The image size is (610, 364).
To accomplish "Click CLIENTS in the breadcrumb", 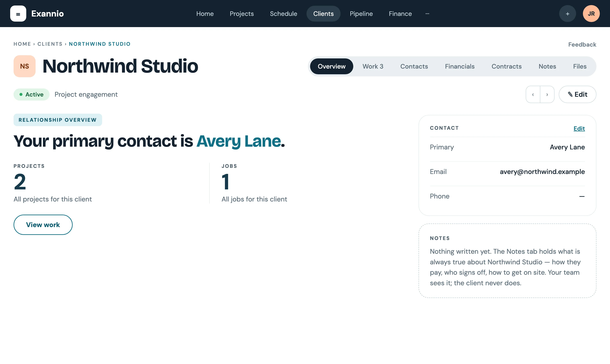I will point(50,44).
